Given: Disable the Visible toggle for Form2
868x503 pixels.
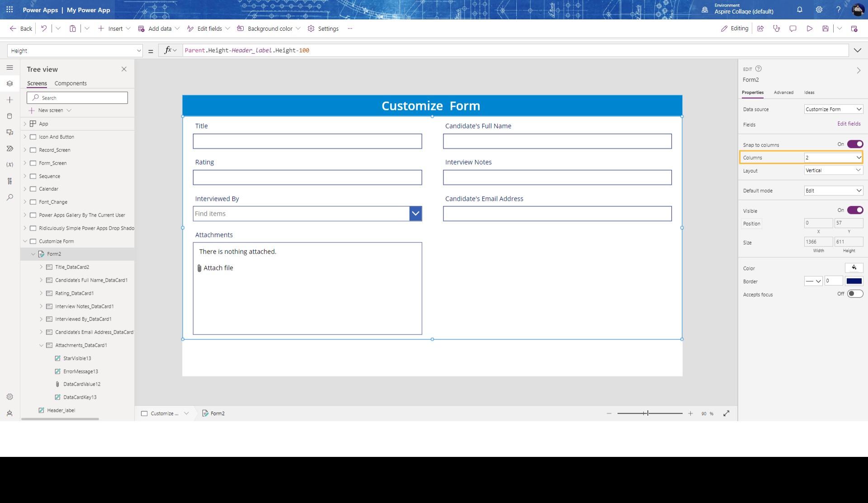Looking at the screenshot, I should [x=855, y=210].
